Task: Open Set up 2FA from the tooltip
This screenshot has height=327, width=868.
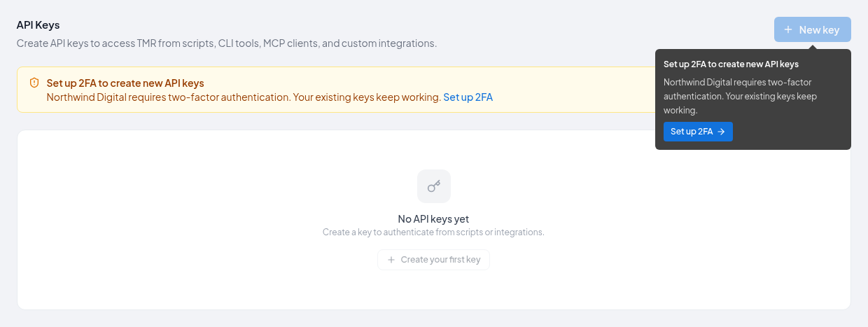Action: point(698,132)
